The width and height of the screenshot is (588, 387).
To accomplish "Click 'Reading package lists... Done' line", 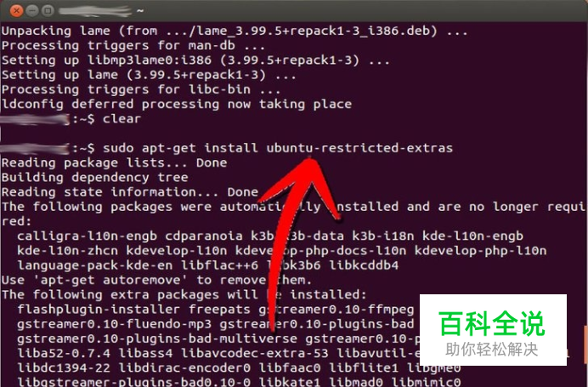I will coord(114,163).
